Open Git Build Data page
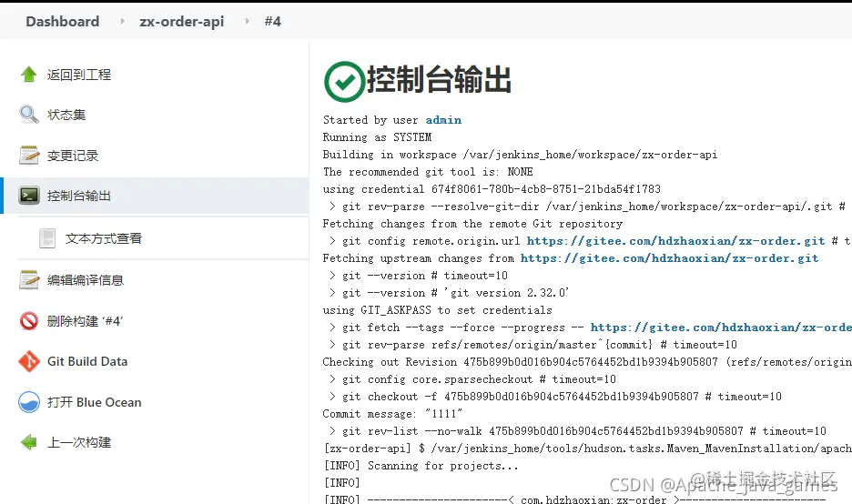The height and width of the screenshot is (504, 852). [x=87, y=362]
